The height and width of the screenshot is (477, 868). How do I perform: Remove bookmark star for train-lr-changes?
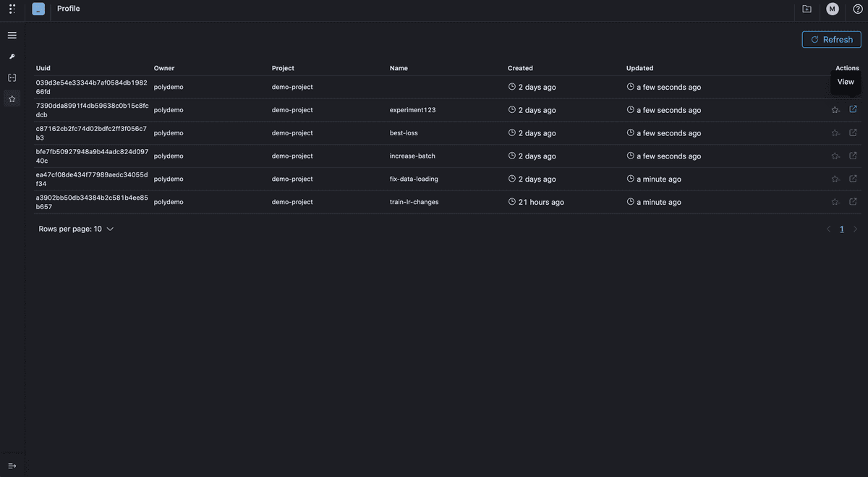pyautogui.click(x=835, y=202)
